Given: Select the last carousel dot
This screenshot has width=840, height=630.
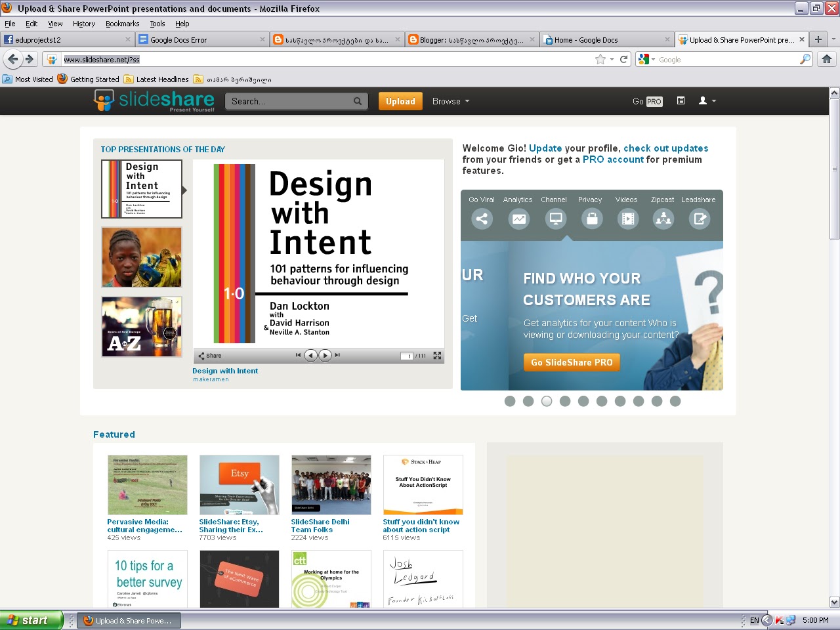Looking at the screenshot, I should [x=675, y=401].
